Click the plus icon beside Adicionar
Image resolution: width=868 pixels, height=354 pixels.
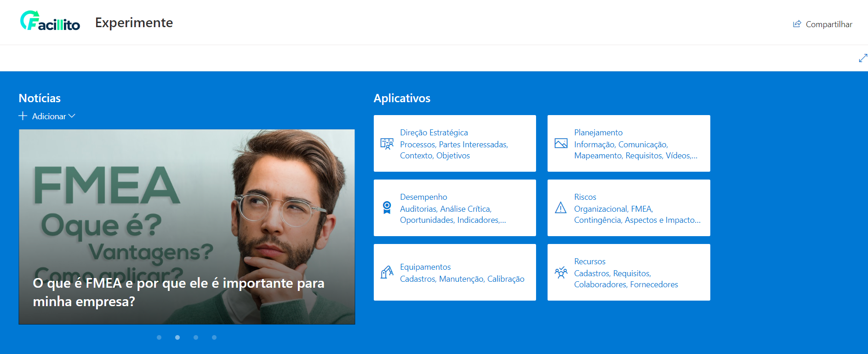[23, 116]
